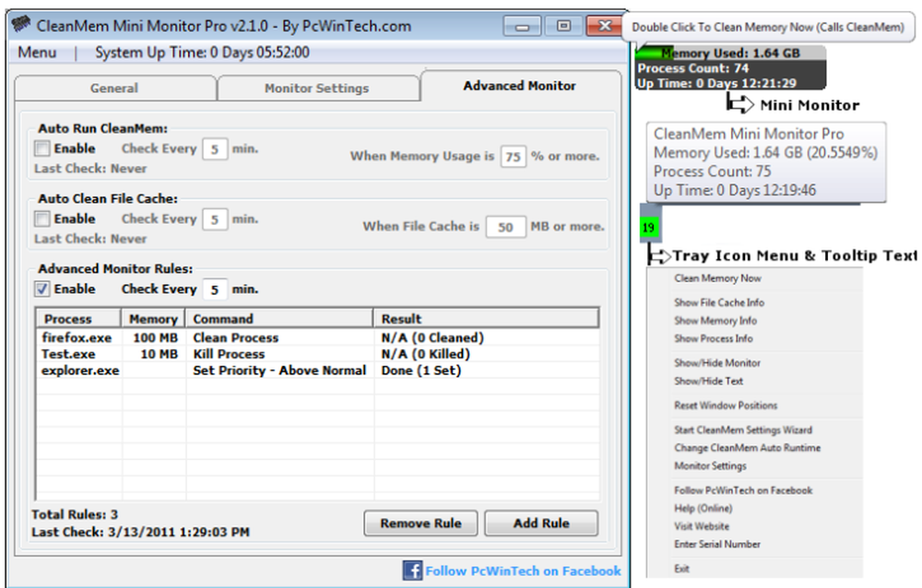The height and width of the screenshot is (588, 922).
Task: Choose Clean Memory Now in tray menu
Action: pos(717,278)
